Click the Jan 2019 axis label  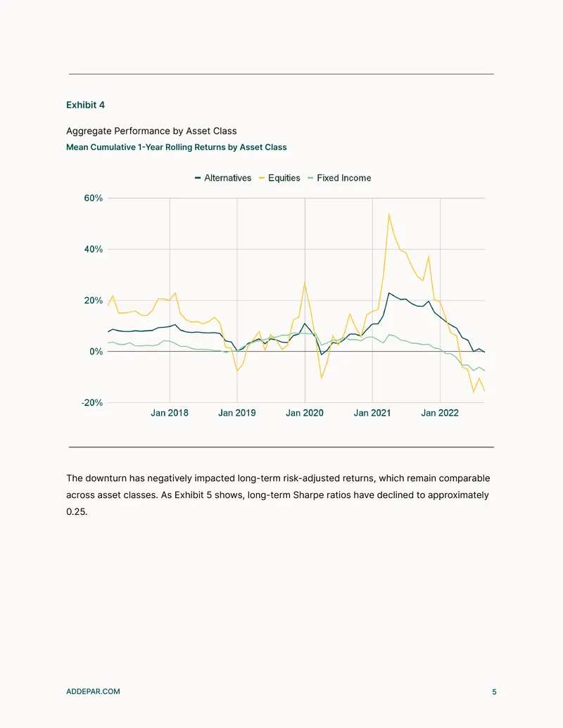point(237,413)
